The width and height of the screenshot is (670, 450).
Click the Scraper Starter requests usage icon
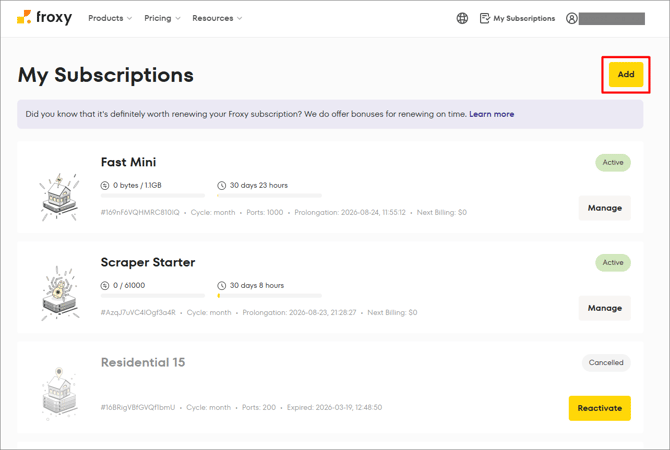coord(105,285)
